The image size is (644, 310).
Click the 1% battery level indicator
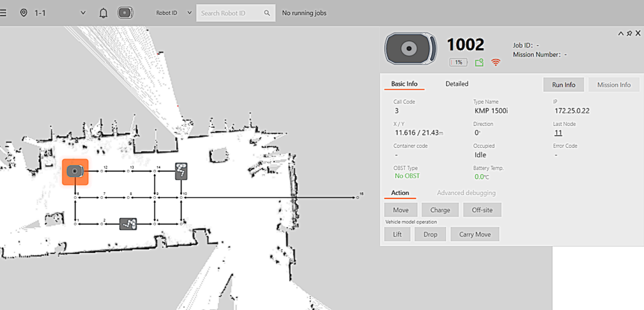(x=459, y=62)
